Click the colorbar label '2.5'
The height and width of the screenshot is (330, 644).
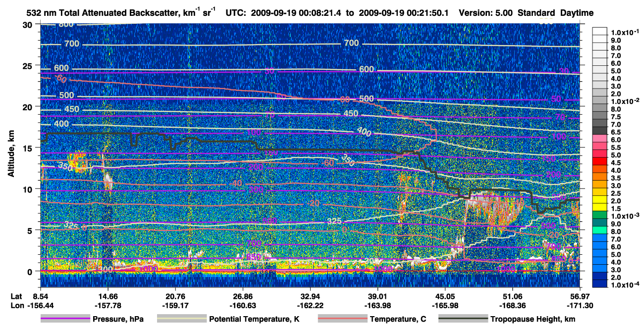click(x=617, y=193)
